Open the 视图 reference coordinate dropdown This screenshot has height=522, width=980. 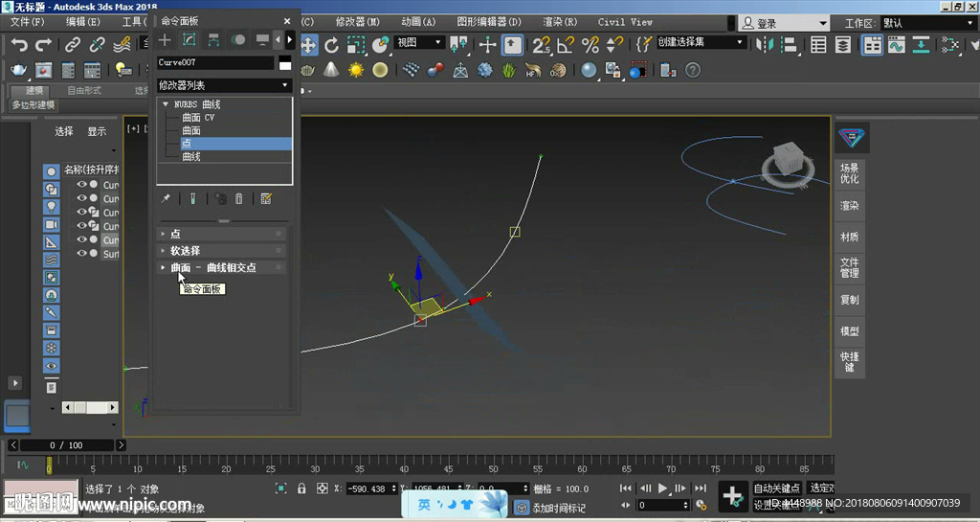tap(419, 42)
